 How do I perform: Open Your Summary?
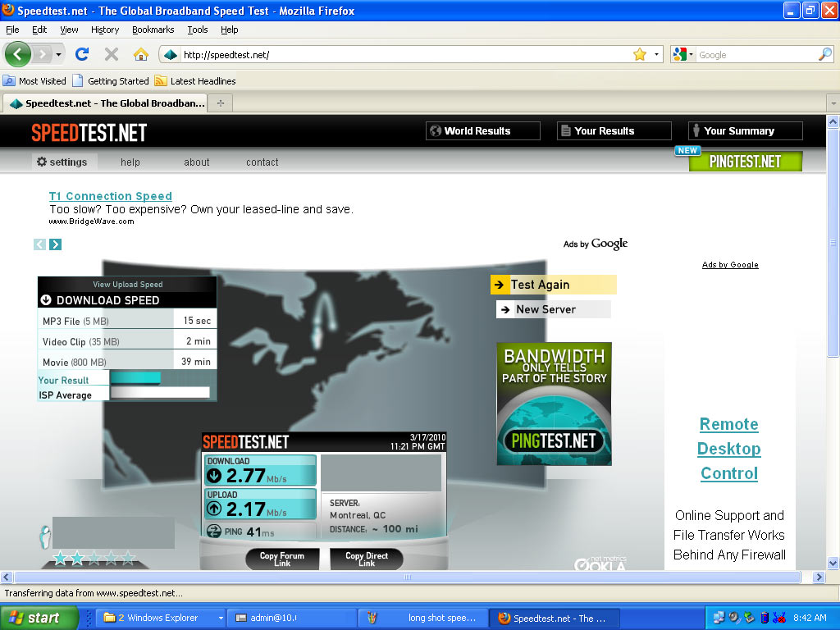(x=745, y=130)
